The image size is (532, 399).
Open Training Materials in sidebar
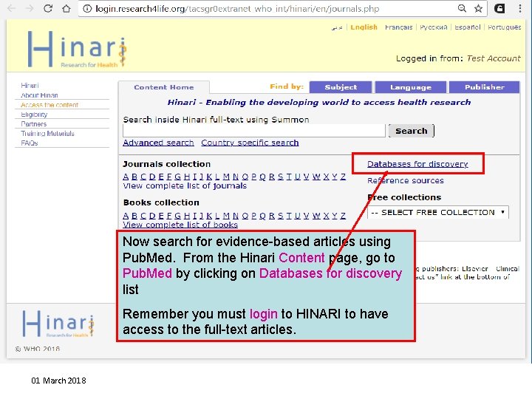47,133
